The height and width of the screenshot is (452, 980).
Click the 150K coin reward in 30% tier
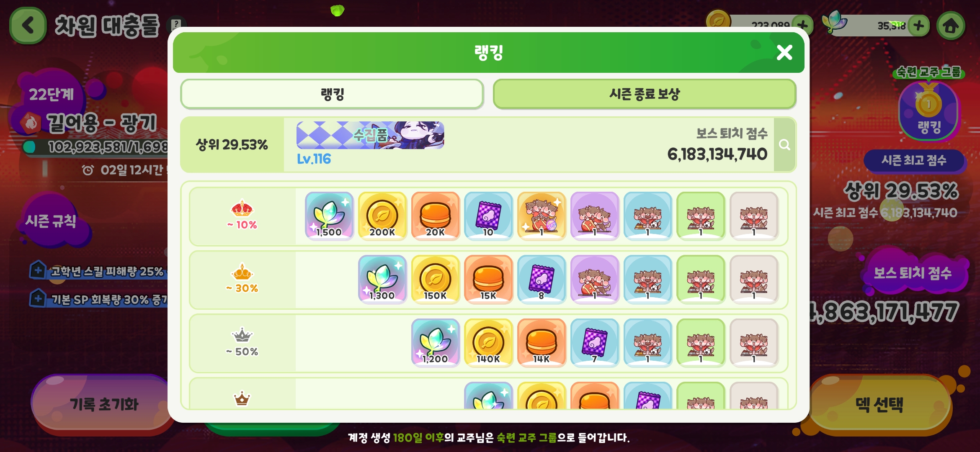(x=436, y=279)
